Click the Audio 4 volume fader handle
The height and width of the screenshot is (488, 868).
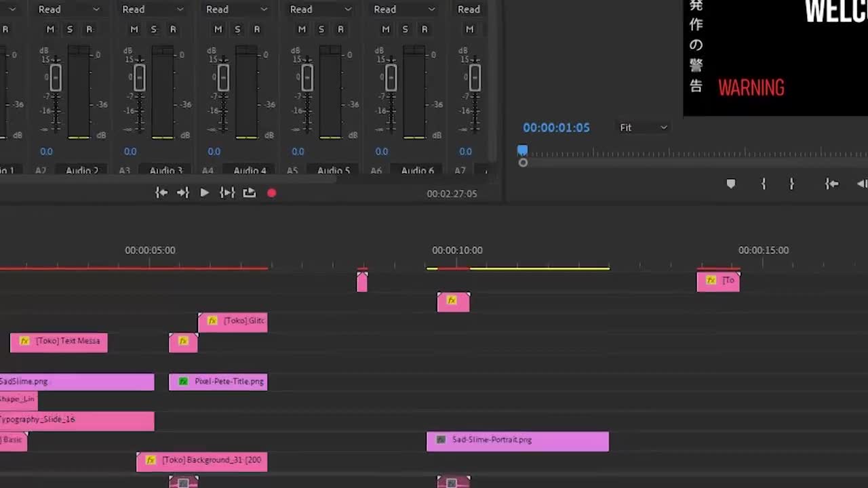[223, 78]
